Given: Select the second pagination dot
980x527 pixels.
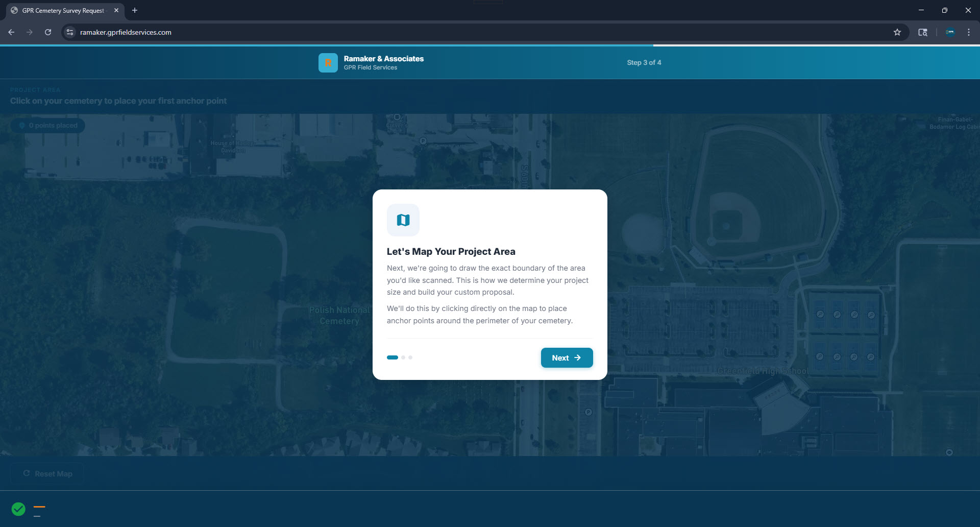Looking at the screenshot, I should click(x=403, y=357).
